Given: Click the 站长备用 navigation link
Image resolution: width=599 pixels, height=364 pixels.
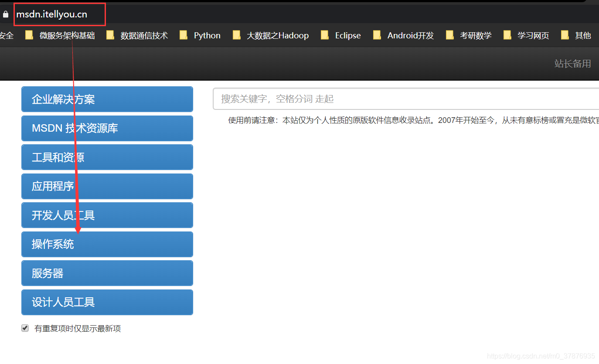Looking at the screenshot, I should [x=572, y=64].
